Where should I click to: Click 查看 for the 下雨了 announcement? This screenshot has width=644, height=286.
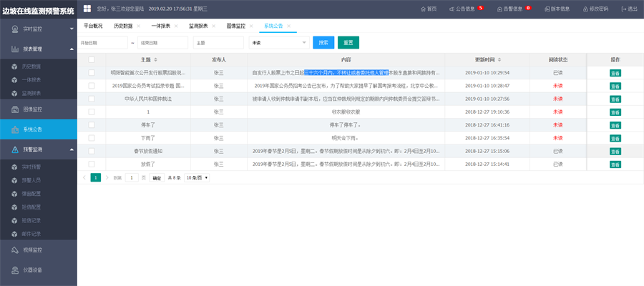point(615,138)
